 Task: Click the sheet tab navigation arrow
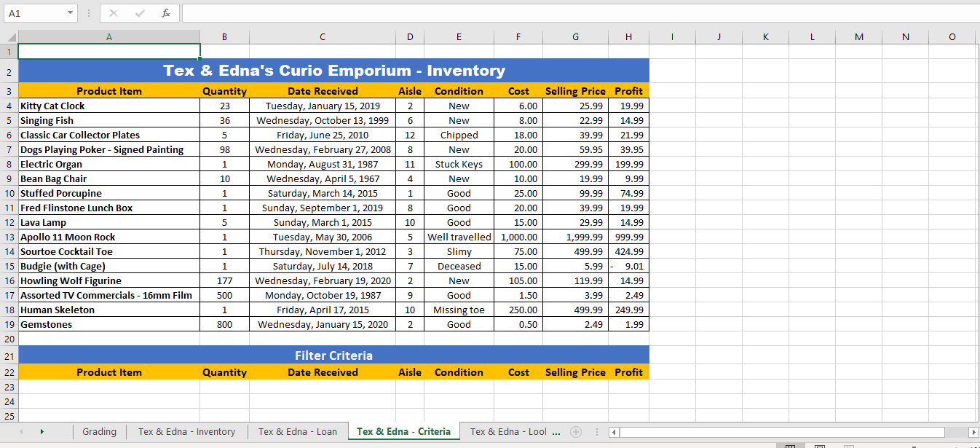(42, 431)
